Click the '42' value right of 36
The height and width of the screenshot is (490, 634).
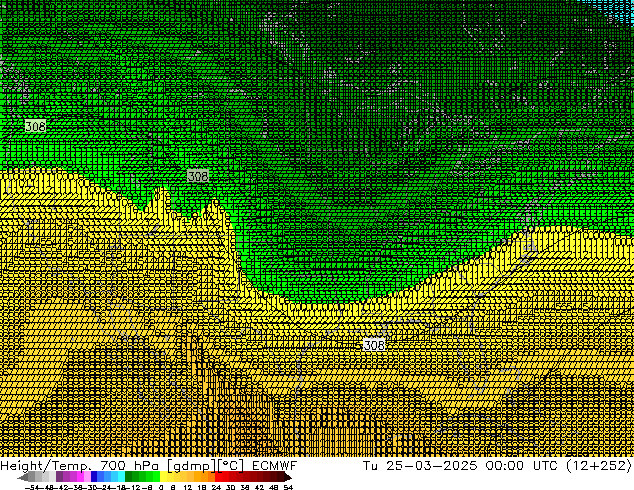point(259,487)
